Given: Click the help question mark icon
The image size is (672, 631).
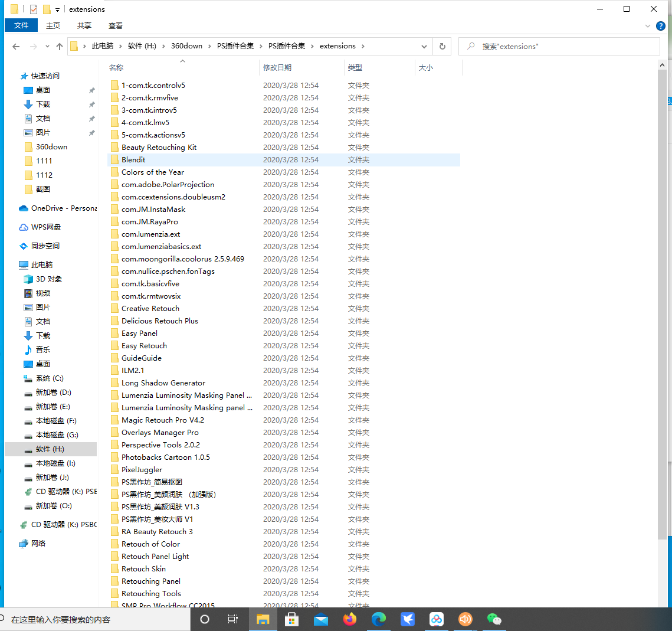Looking at the screenshot, I should click(660, 26).
